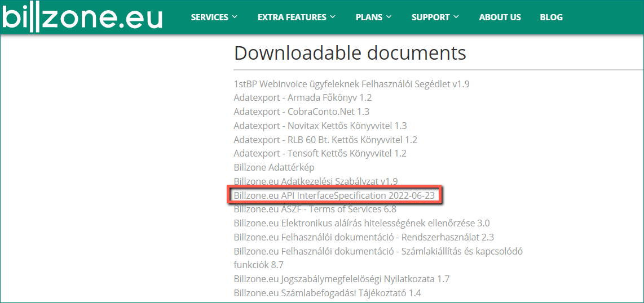Download Billzone.eu Adatkezelési Szabályzat v1.9
This screenshot has width=644, height=303.
pyautogui.click(x=315, y=181)
